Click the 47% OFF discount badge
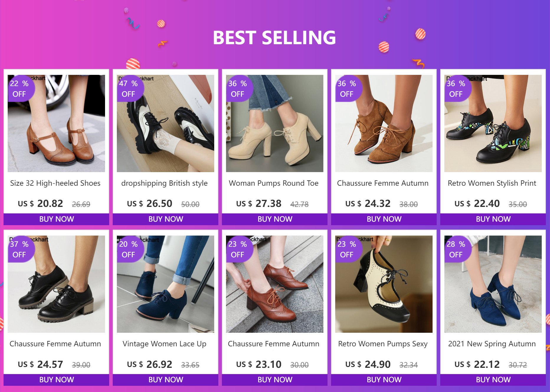This screenshot has width=550, height=392. (129, 89)
